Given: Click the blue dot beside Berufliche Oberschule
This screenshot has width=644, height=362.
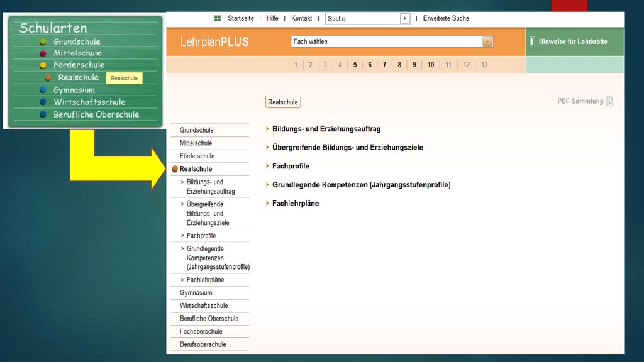Looking at the screenshot, I should pos(43,114).
